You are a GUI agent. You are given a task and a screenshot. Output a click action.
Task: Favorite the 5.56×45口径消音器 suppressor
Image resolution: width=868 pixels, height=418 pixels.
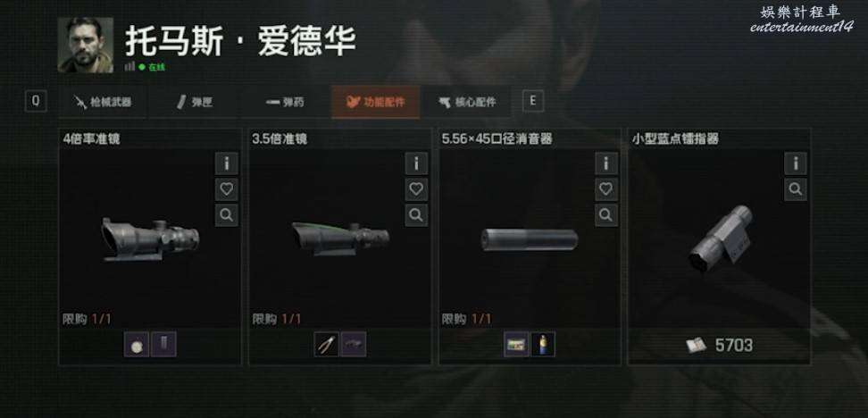[606, 189]
